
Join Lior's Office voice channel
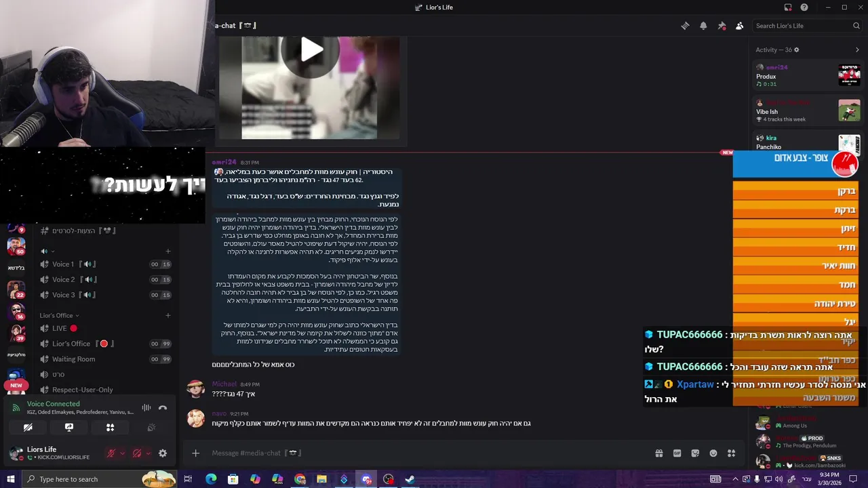click(x=105, y=344)
